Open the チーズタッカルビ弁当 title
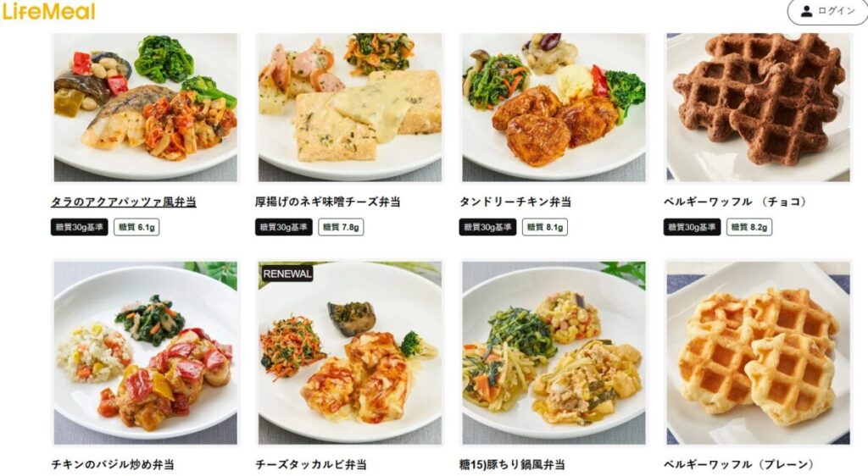Screen dimensions: 868x476 [x=311, y=464]
